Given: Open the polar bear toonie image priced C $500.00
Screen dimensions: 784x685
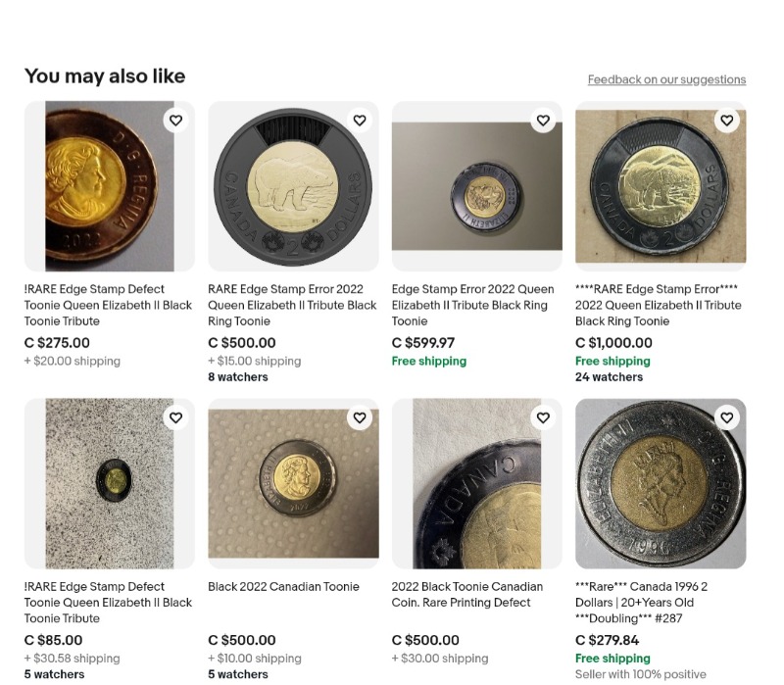Looking at the screenshot, I should point(293,186).
